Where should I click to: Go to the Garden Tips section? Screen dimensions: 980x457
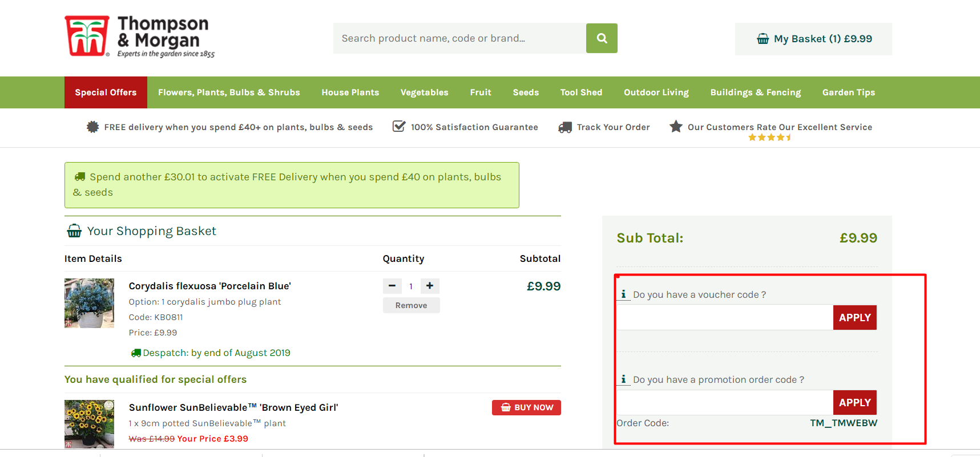[x=848, y=92]
